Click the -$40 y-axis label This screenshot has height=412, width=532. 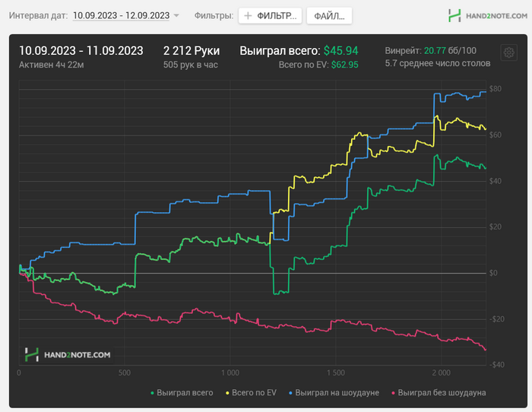pos(497,365)
